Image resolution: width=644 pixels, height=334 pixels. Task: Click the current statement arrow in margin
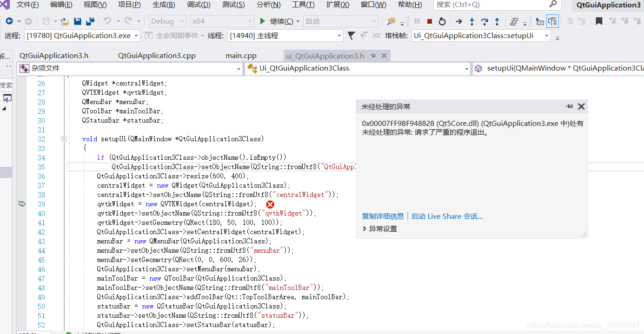coord(22,203)
